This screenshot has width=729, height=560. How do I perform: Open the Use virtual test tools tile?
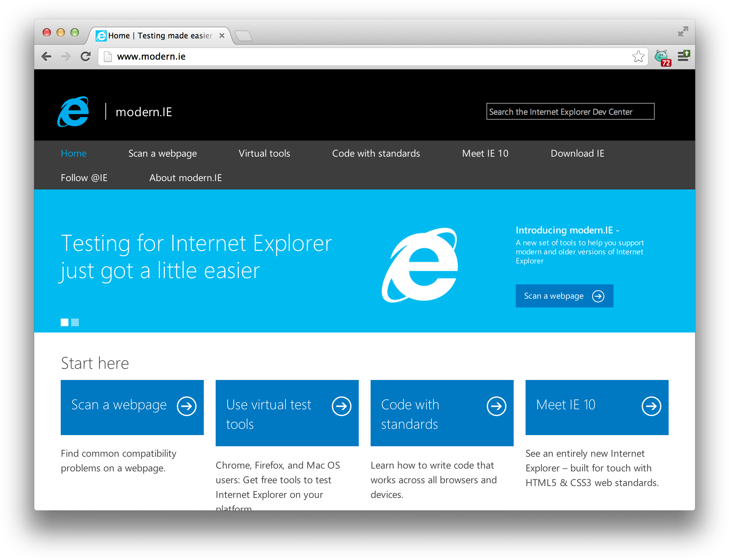pyautogui.click(x=287, y=413)
